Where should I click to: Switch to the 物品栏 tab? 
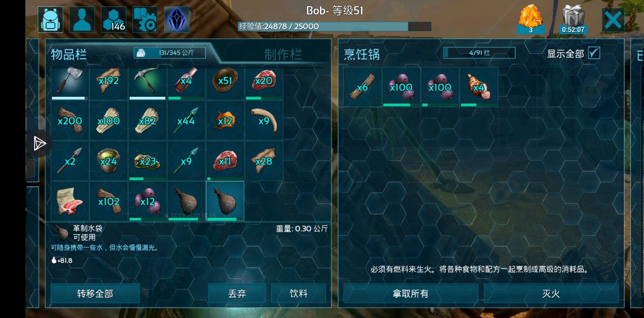pos(69,54)
